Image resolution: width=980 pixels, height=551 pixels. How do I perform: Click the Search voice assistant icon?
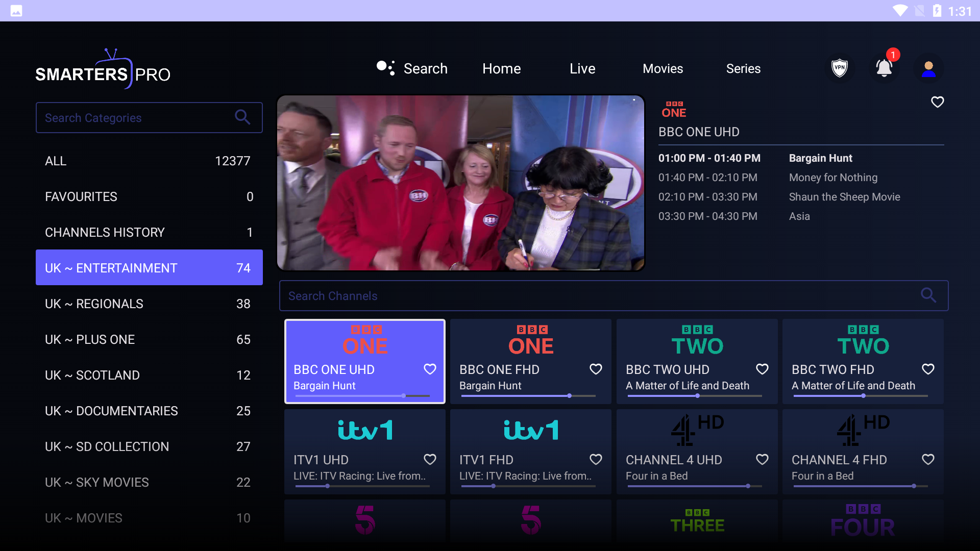coord(386,68)
